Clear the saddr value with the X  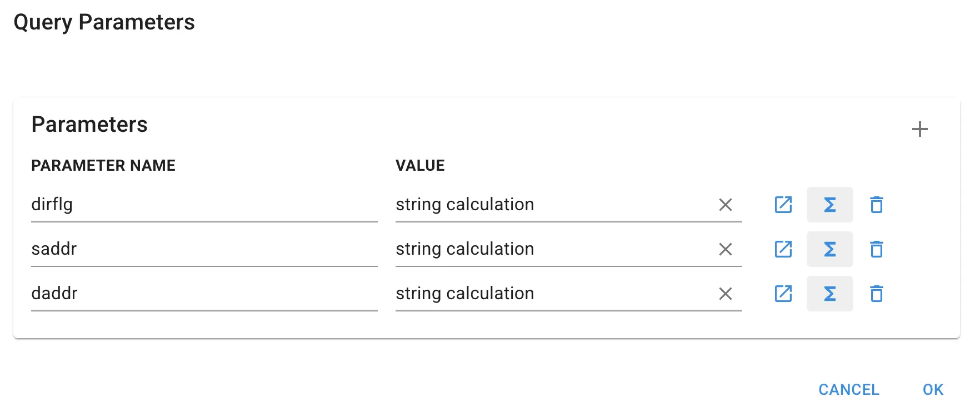point(726,249)
